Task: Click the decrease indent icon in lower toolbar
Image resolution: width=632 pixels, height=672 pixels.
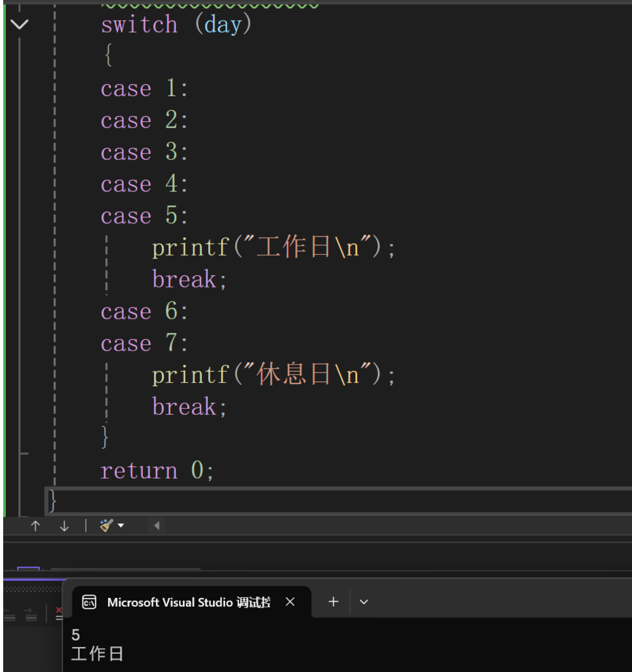Action: click(10, 614)
